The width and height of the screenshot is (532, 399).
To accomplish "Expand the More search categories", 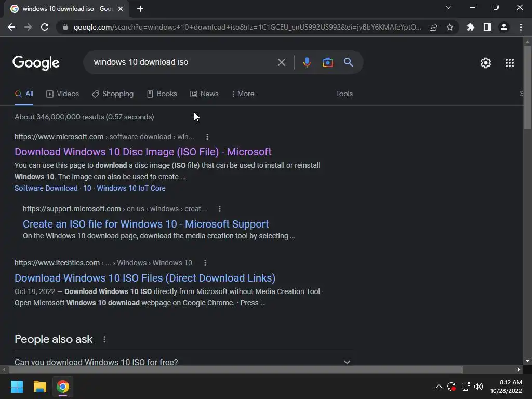I will click(243, 94).
